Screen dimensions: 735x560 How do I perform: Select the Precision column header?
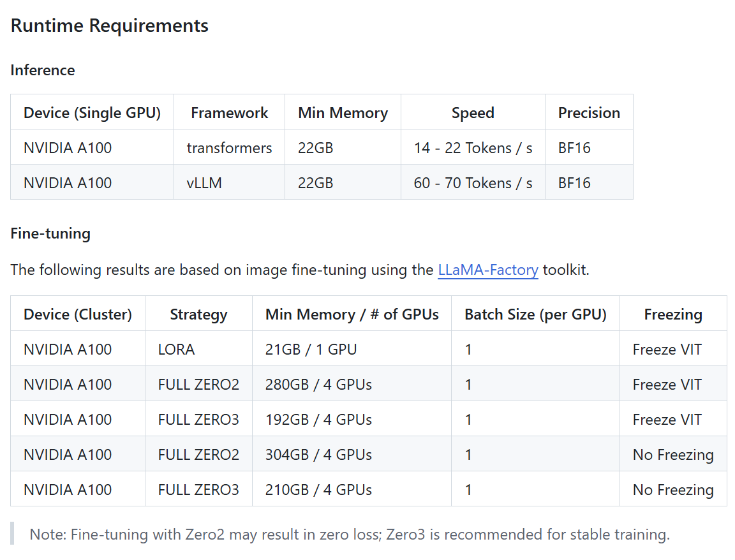(x=589, y=112)
